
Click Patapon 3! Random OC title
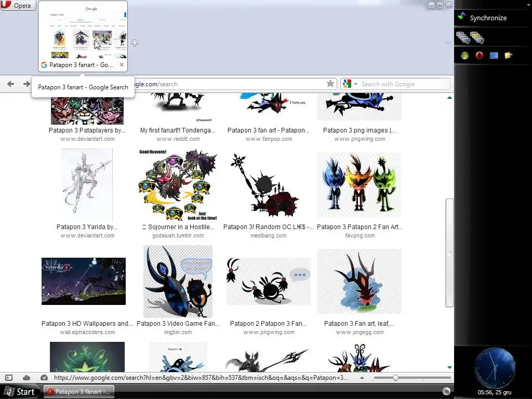tap(269, 227)
